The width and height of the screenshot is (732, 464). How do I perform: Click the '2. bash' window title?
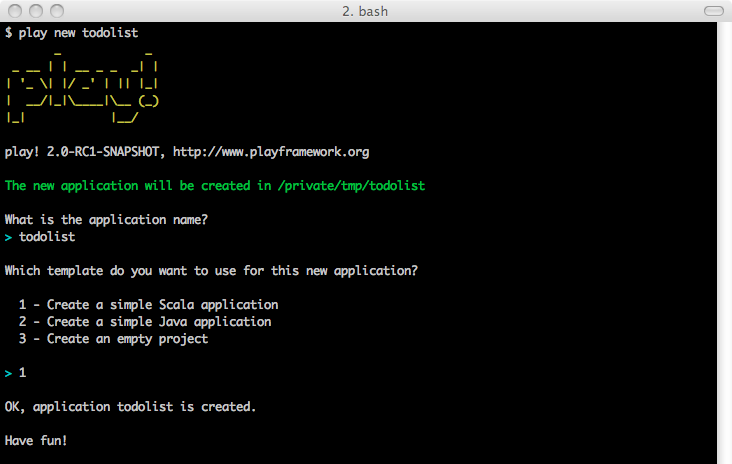pyautogui.click(x=365, y=11)
